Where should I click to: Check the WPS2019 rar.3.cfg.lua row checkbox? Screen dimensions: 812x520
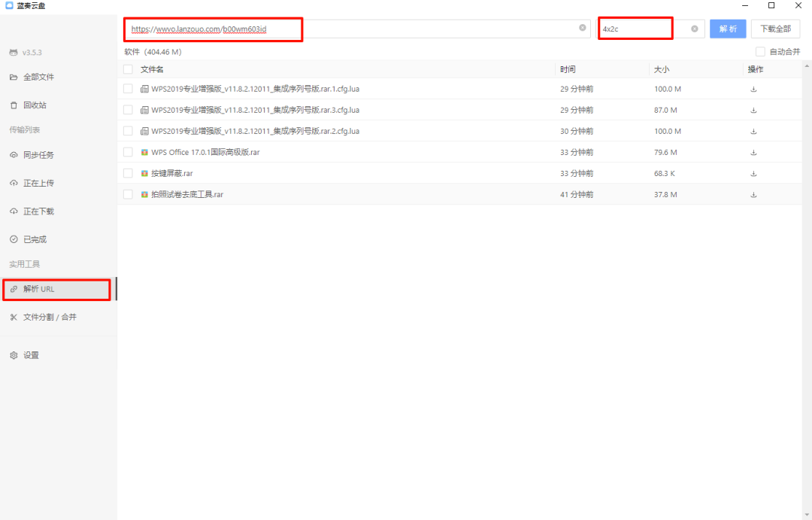coord(128,110)
